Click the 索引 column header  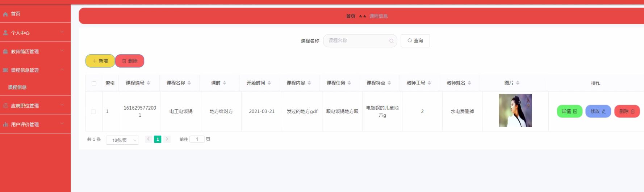pos(110,83)
